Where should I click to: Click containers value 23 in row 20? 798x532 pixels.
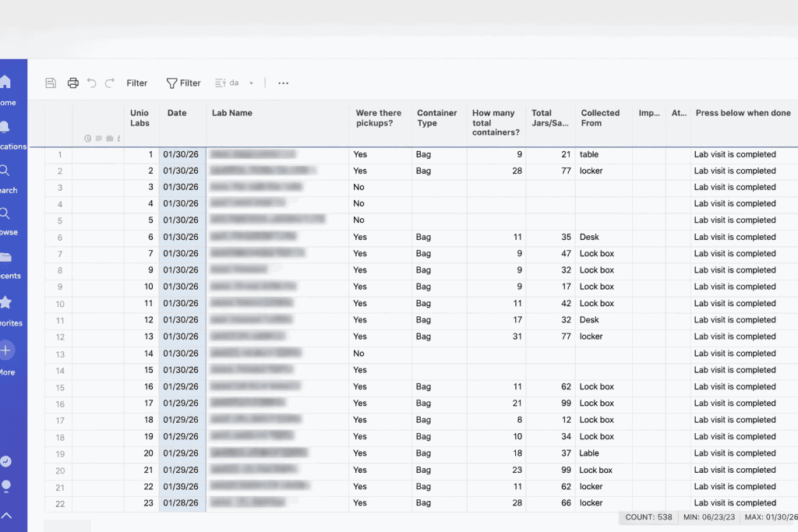pos(496,470)
